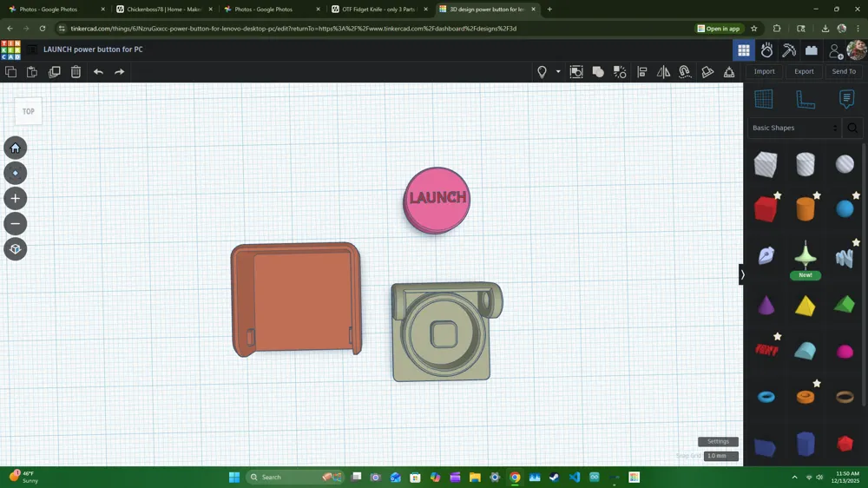Viewport: 868px width, 488px height.
Task: Click the Import button
Action: [764, 71]
